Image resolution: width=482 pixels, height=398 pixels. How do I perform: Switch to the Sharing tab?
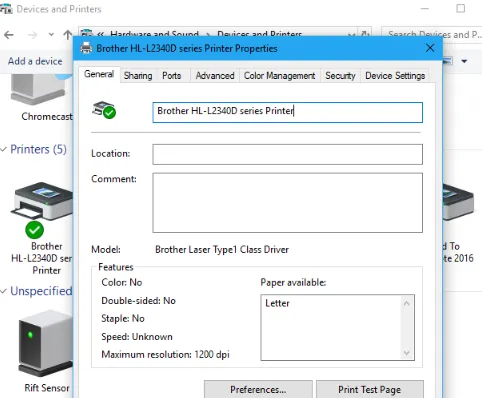click(138, 76)
